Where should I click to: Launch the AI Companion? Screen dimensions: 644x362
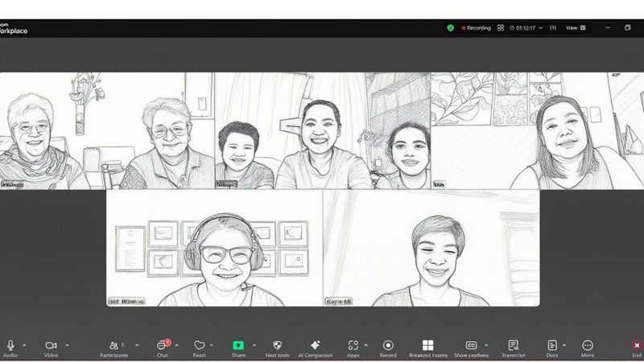(315, 345)
